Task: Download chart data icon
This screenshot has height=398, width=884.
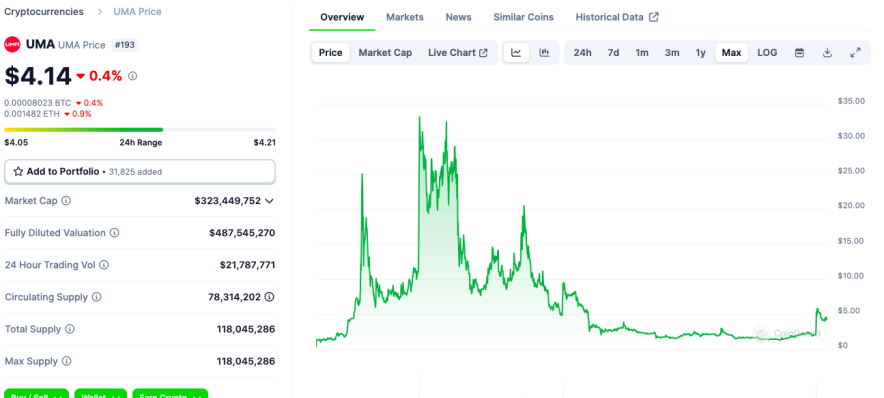Action: click(827, 53)
